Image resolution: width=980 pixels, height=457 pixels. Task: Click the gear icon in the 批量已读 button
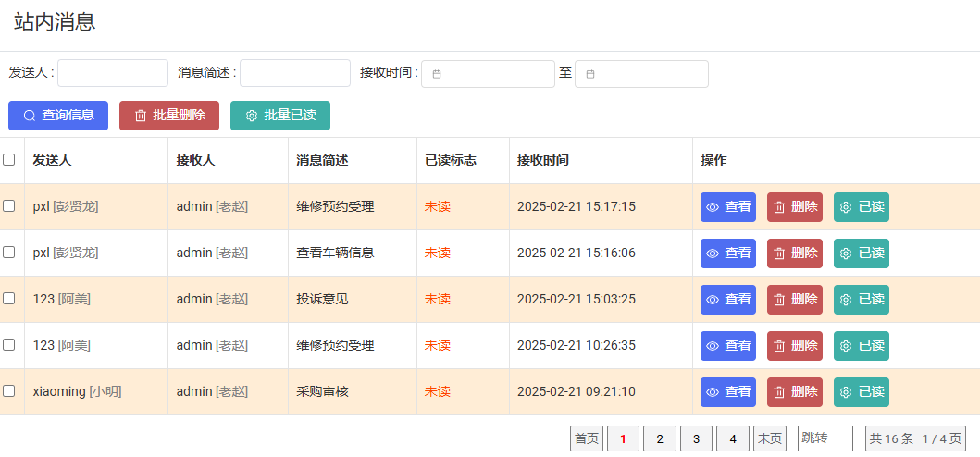tap(252, 116)
